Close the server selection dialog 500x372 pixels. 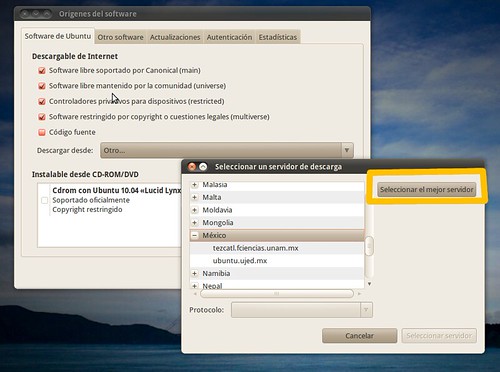tap(192, 167)
